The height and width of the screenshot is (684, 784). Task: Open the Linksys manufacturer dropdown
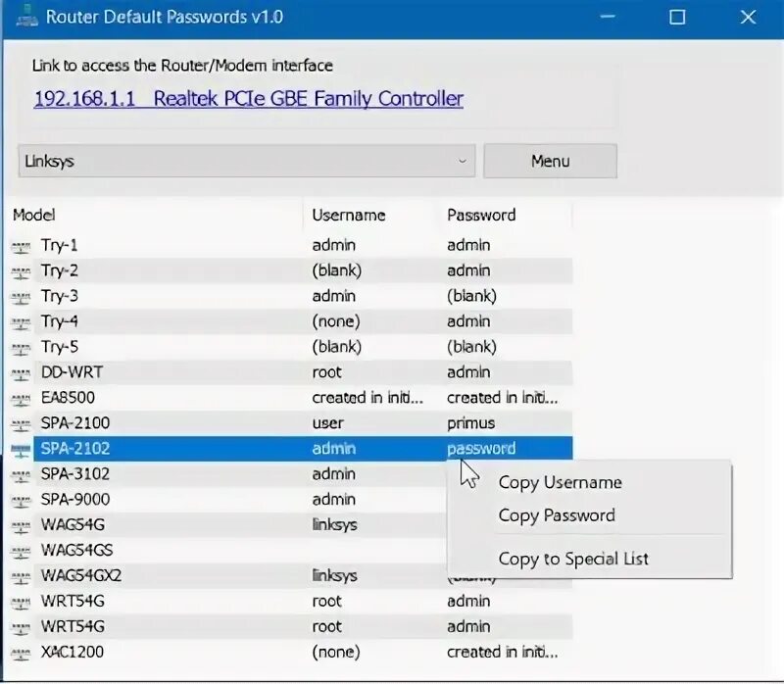tap(247, 161)
